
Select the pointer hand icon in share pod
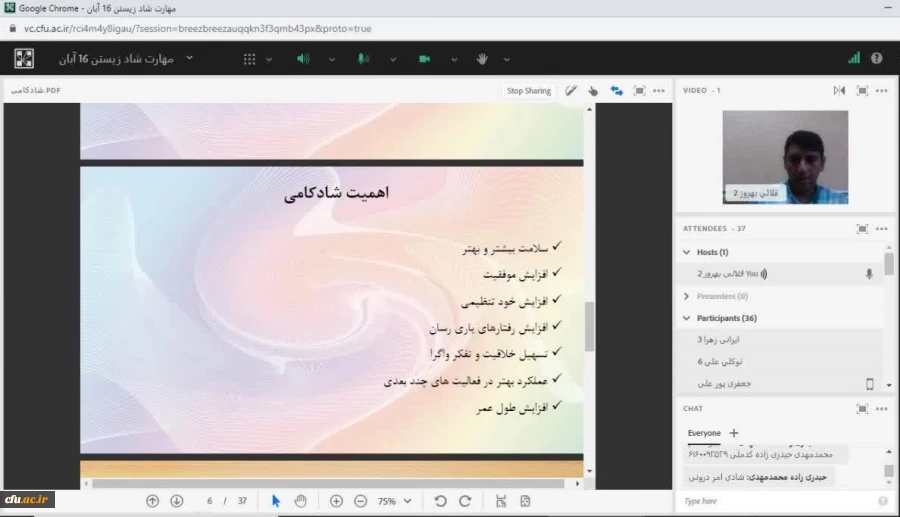[593, 91]
